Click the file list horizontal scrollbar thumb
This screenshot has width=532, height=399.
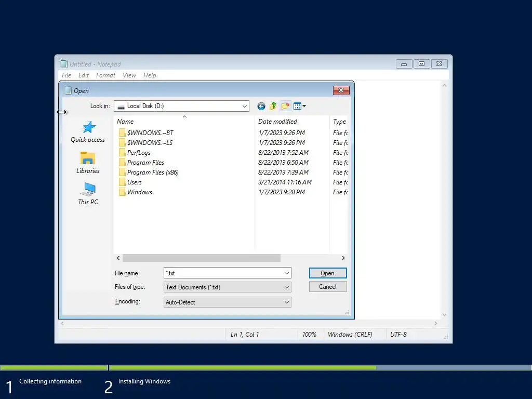pos(202,258)
